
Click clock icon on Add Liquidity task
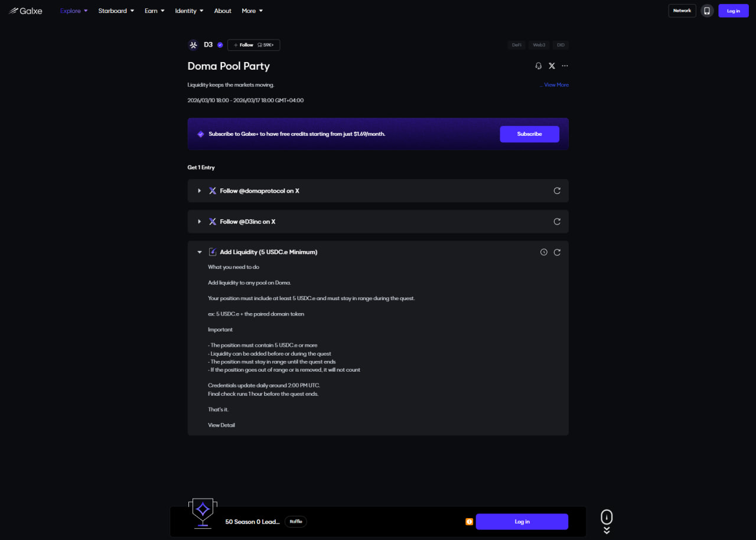(x=543, y=252)
